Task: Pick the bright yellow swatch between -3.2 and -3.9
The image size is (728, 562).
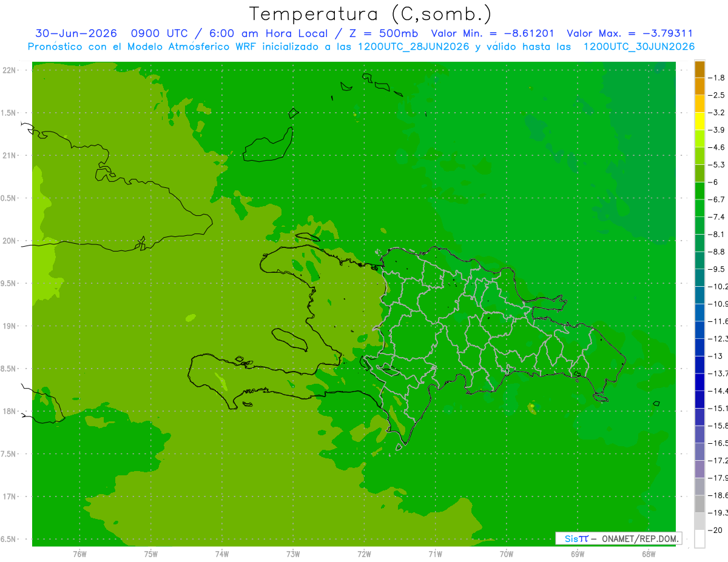Action: 699,121
